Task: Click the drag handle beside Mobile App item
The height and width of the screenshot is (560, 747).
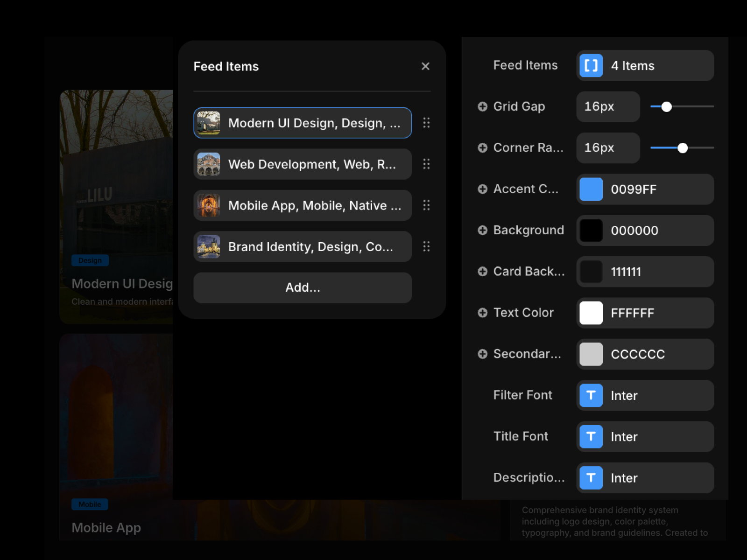Action: [426, 205]
